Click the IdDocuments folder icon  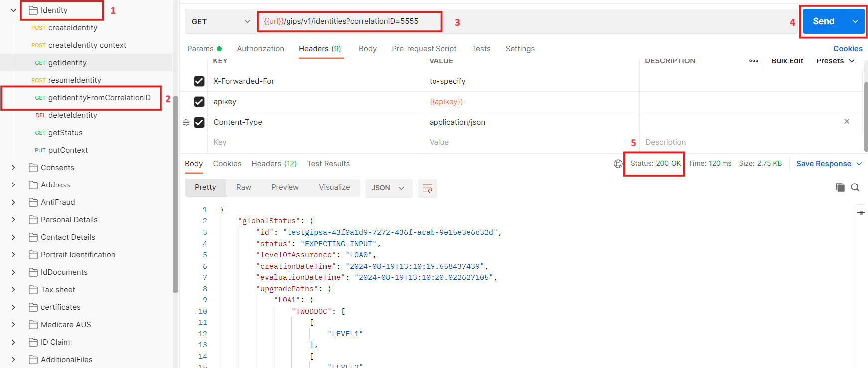point(33,272)
